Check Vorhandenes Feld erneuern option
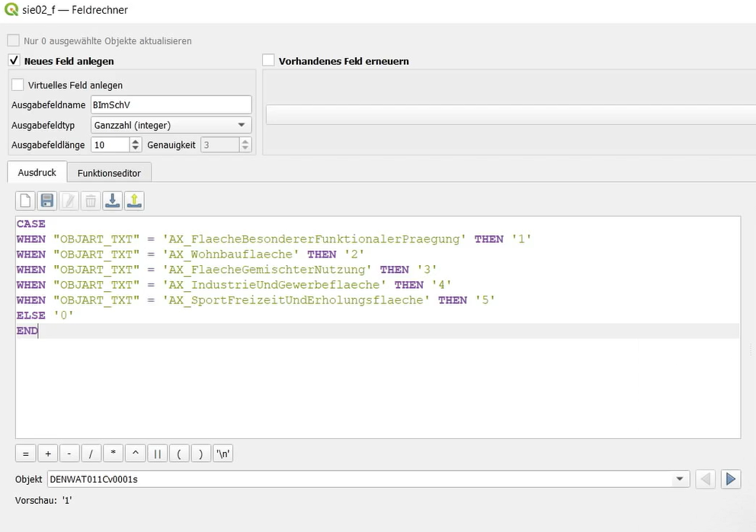 (268, 60)
